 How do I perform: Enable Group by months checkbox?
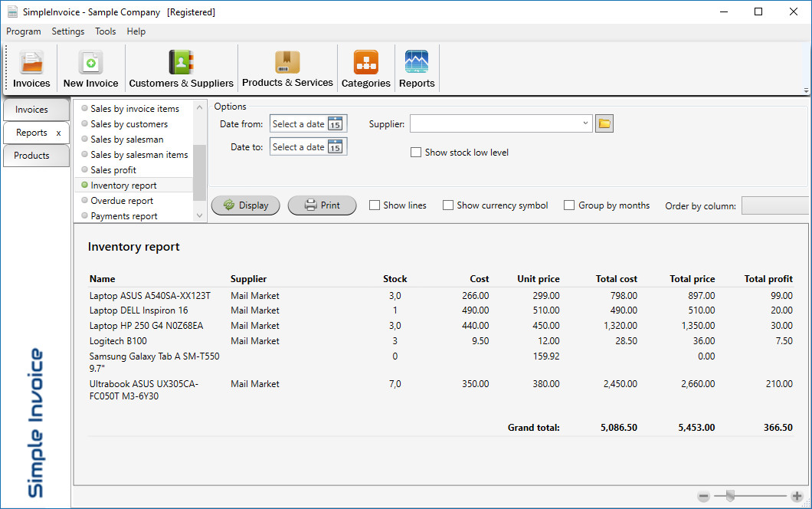click(x=569, y=205)
